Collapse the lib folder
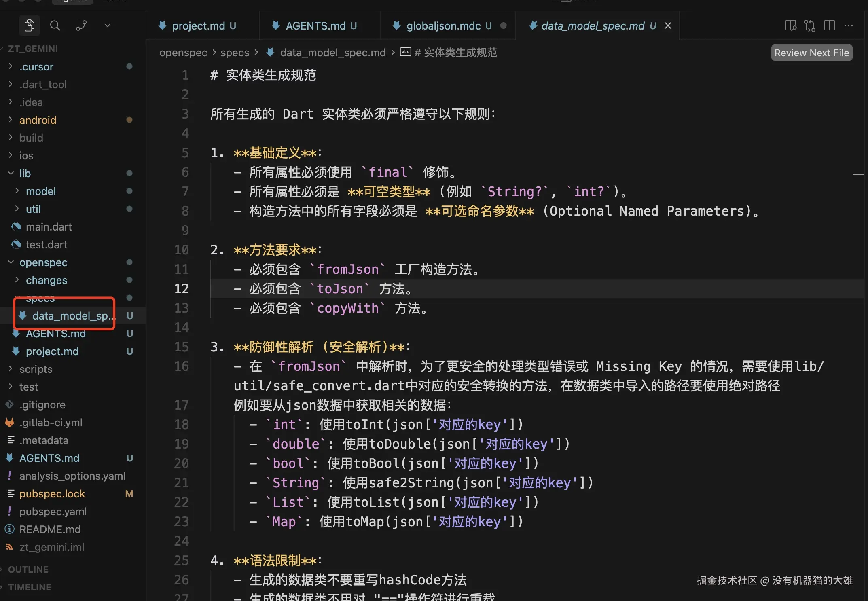Screen dimensions: 868x601 [x=25, y=174]
